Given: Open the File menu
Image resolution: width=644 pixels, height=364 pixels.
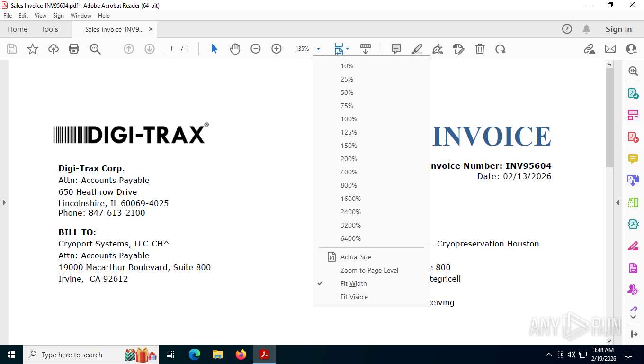Looking at the screenshot, I should click(8, 16).
